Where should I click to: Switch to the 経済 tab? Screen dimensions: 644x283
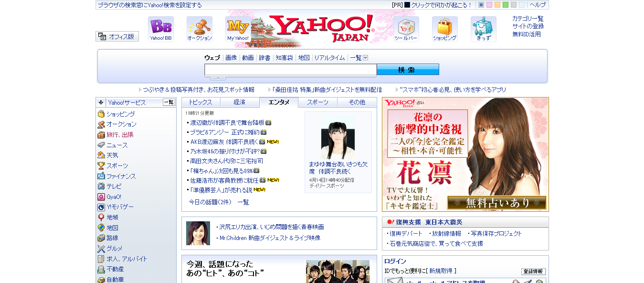tap(240, 102)
